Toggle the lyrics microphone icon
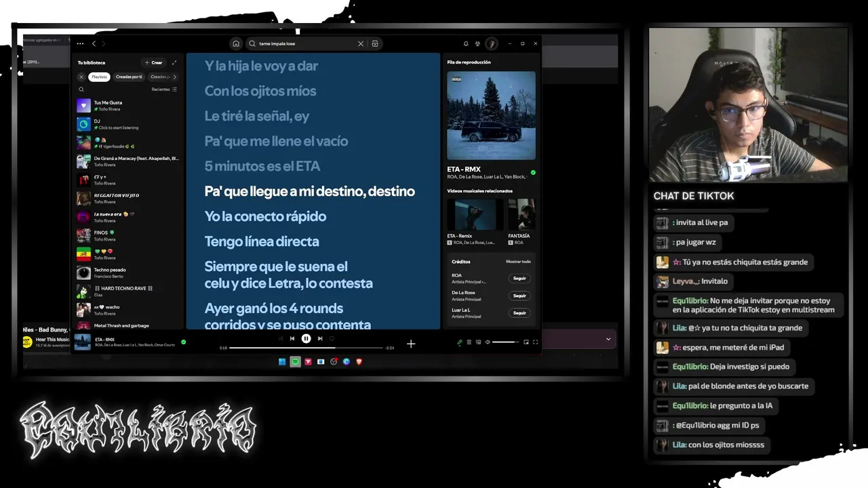Screen dimensions: 868x488 tap(459, 342)
